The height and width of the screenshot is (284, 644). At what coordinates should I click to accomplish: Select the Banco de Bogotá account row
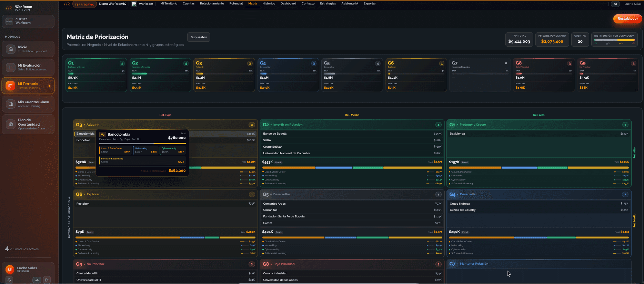352,134
